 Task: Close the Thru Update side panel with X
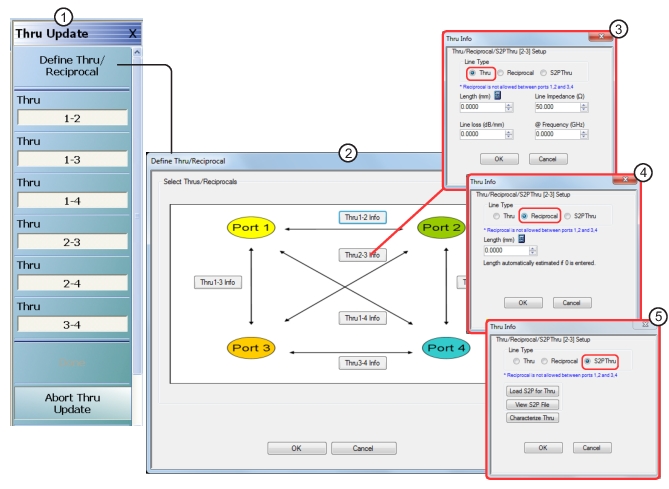(x=133, y=33)
